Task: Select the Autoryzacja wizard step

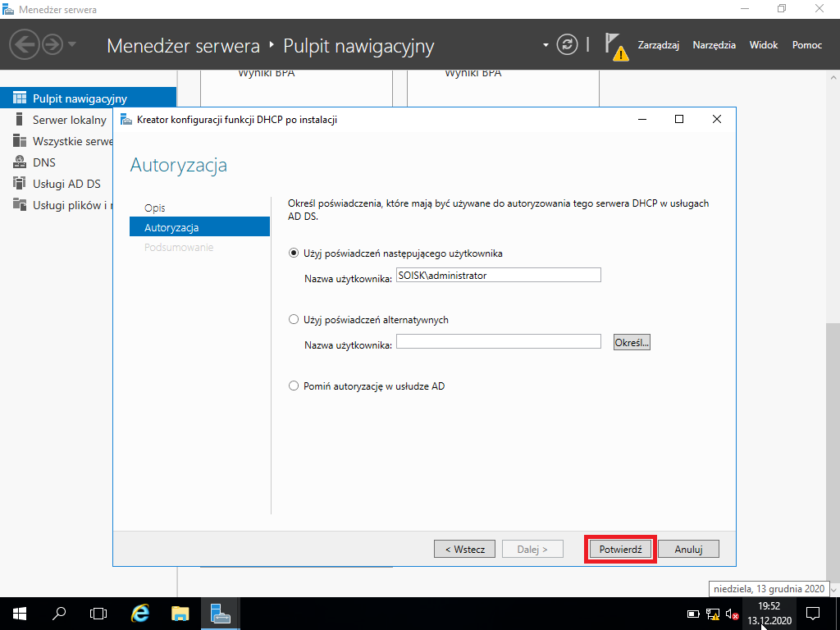Action: [199, 227]
